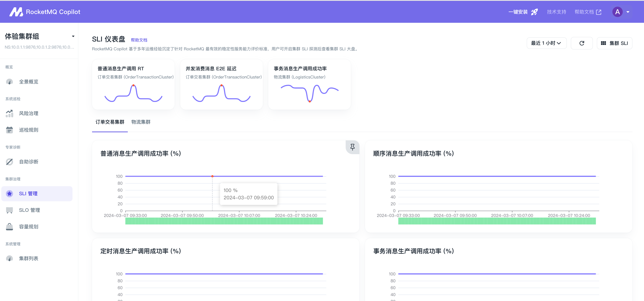
Task: Open the 并发消费消息 E2E 延迟 card
Action: pos(221,84)
